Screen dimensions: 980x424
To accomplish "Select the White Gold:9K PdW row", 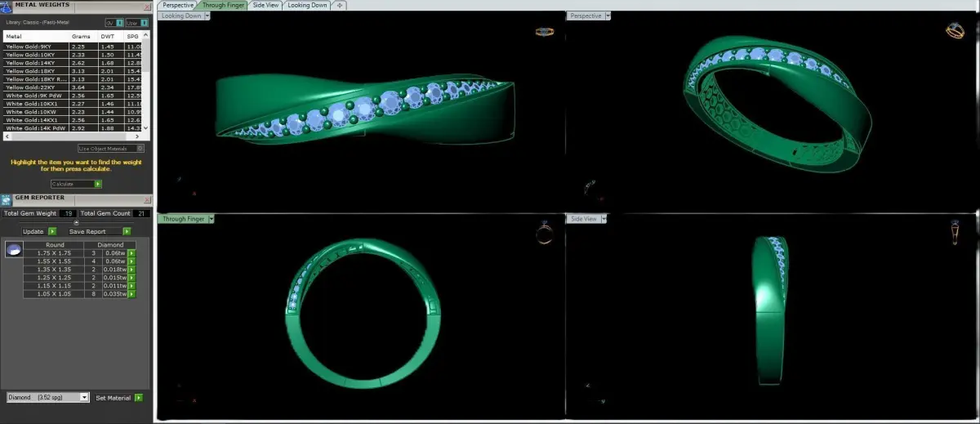I will point(73,96).
